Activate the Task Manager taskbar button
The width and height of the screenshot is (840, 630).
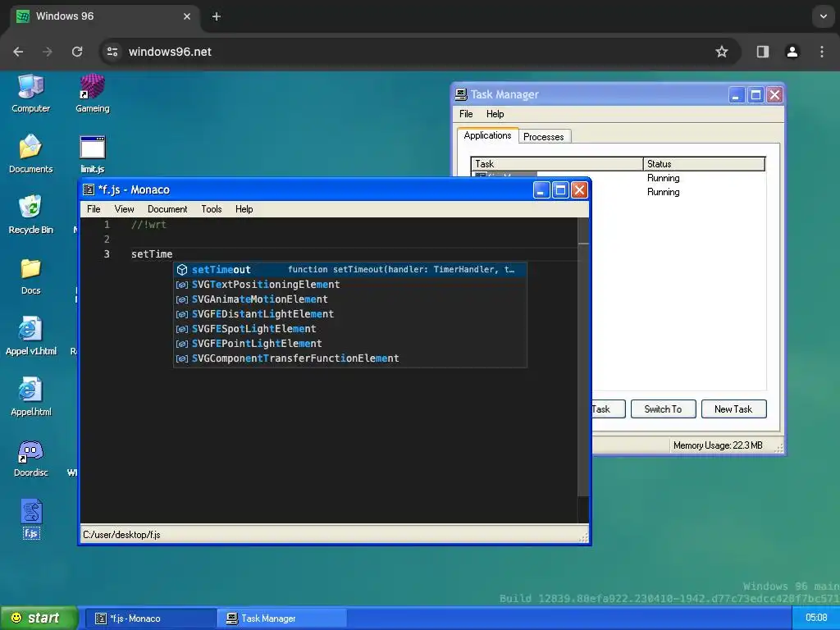coord(282,619)
